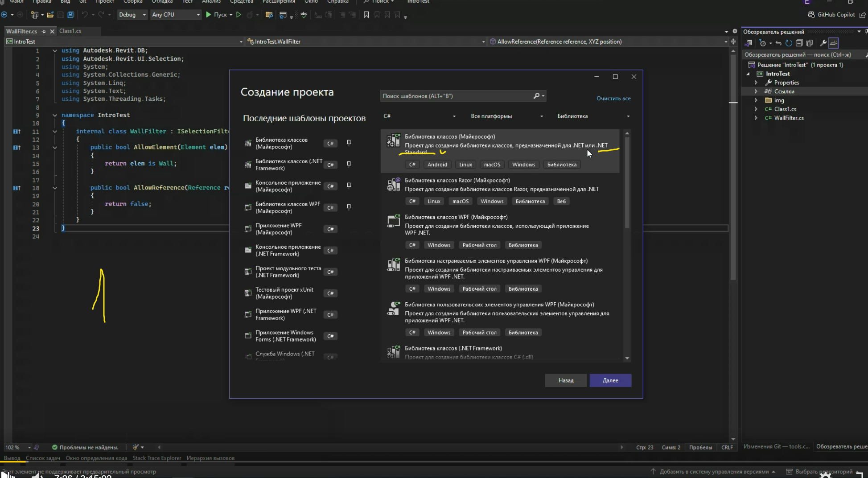Toggle the pin for Библиотека классов WPF template
This screenshot has width=868, height=478.
[349, 207]
